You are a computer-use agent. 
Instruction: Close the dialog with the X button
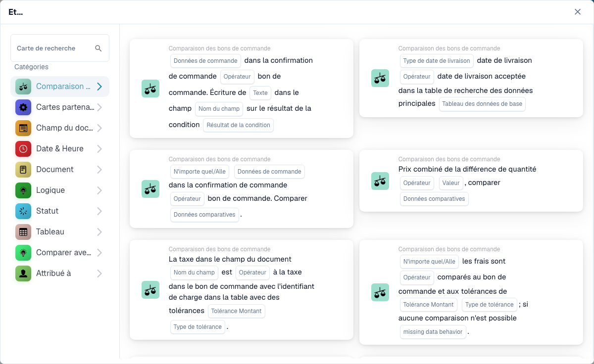point(578,12)
